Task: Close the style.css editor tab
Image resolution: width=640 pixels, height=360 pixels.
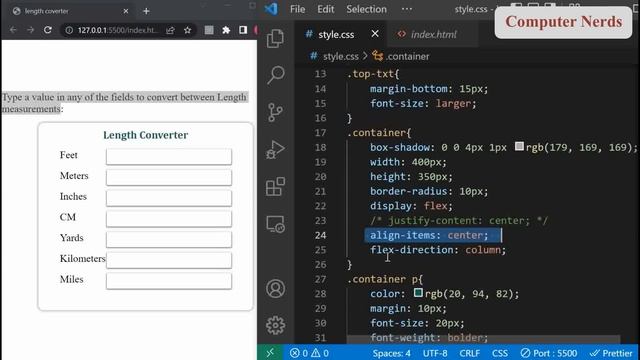Action: click(x=375, y=34)
